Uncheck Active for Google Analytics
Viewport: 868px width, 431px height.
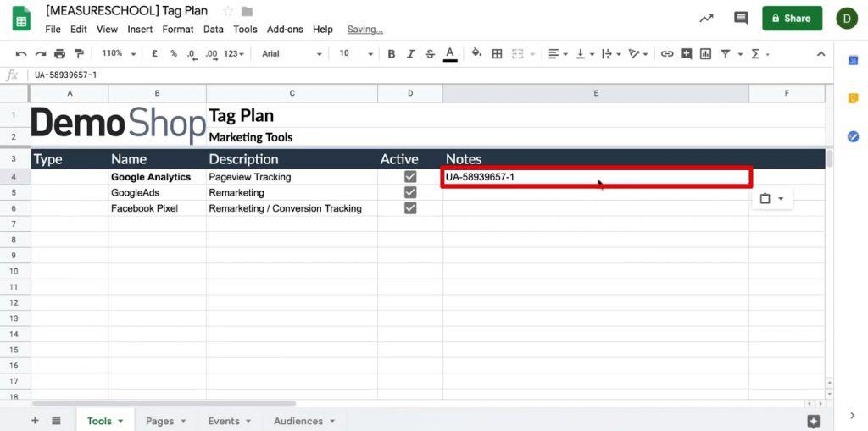pyautogui.click(x=410, y=176)
